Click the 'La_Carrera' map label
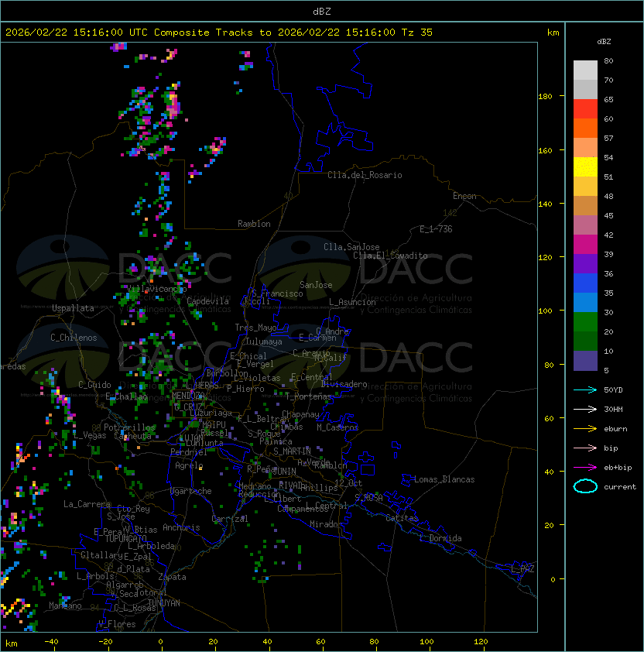Viewport: 644px width, 652px height. pos(87,504)
